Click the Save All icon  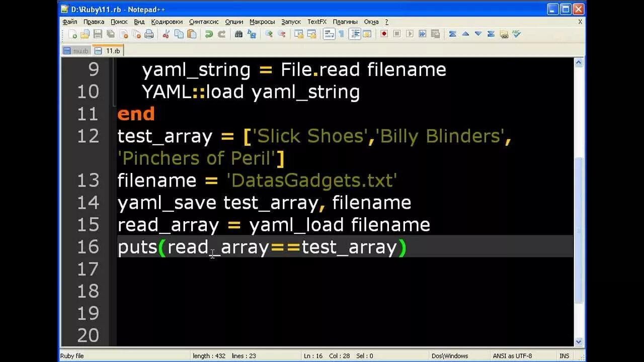(111, 34)
